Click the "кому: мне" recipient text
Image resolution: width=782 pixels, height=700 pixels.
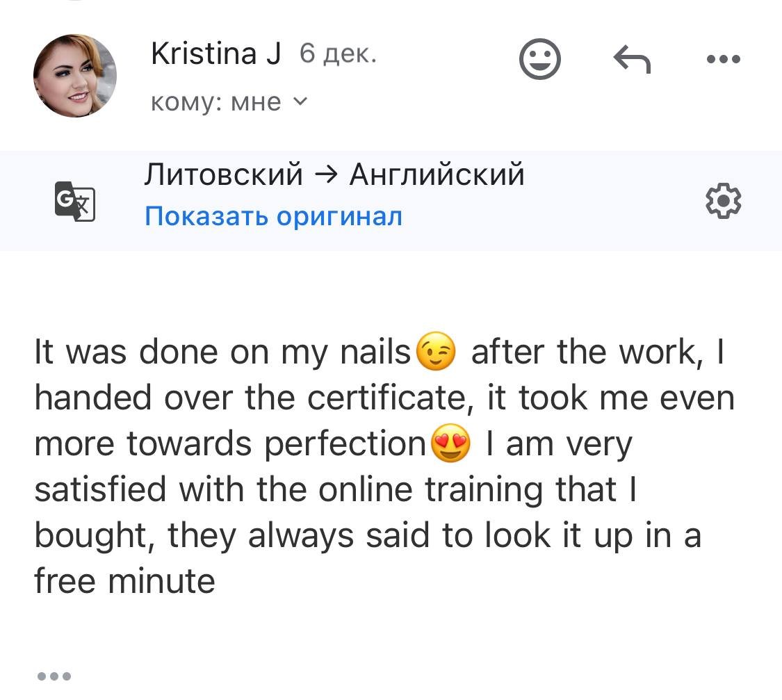pos(216,103)
